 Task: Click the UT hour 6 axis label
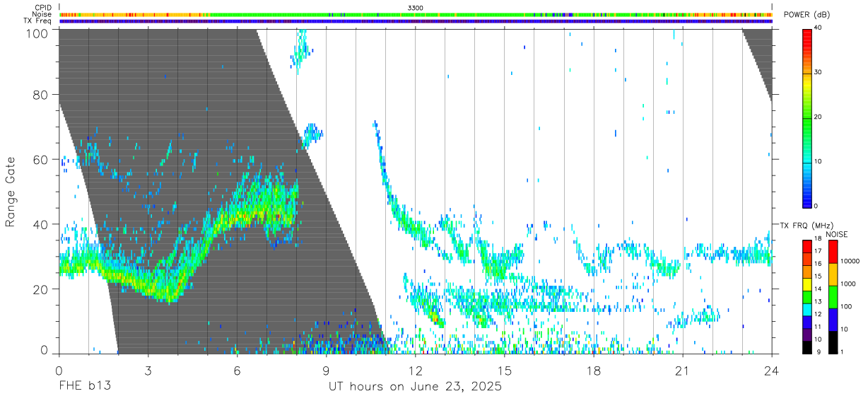(x=237, y=370)
